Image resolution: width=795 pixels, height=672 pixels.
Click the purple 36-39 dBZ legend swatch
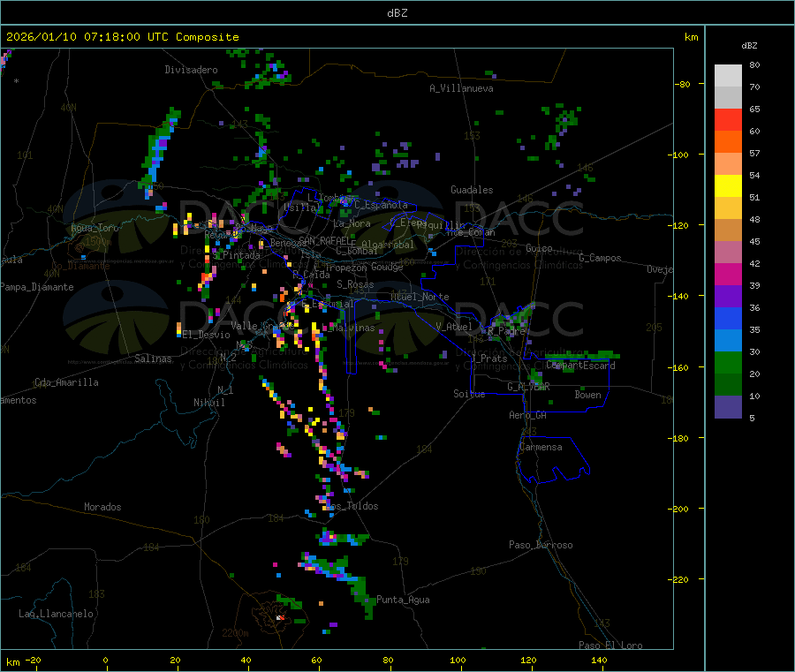(x=728, y=296)
